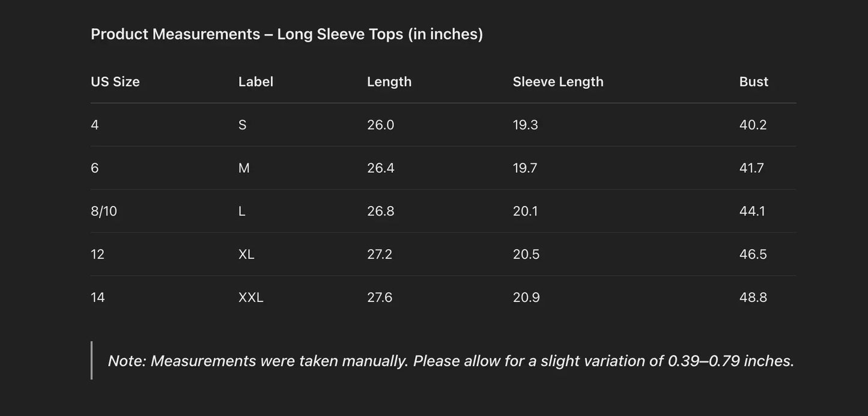
Task: Select the sleeve length 20.5 cell
Action: [x=526, y=255]
